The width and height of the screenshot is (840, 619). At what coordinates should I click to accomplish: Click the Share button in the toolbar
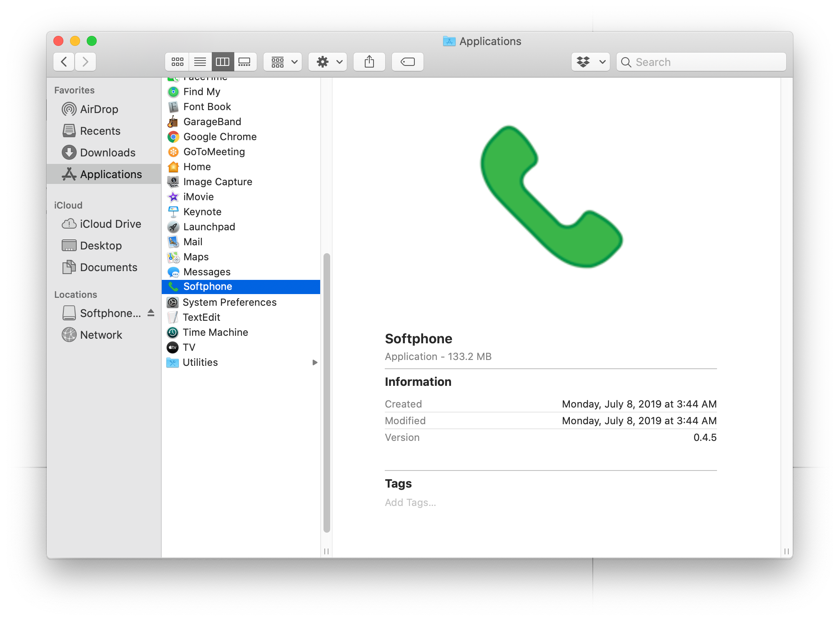point(369,62)
